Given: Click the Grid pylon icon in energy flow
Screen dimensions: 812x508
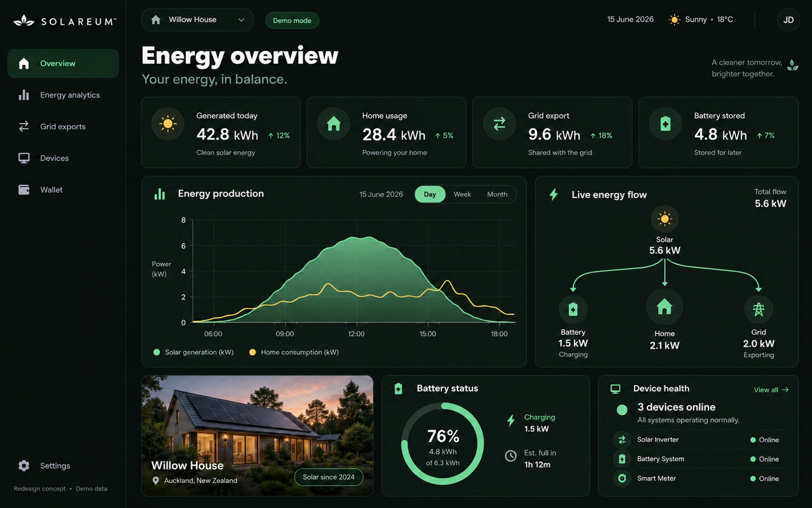Looking at the screenshot, I should pyautogui.click(x=759, y=310).
